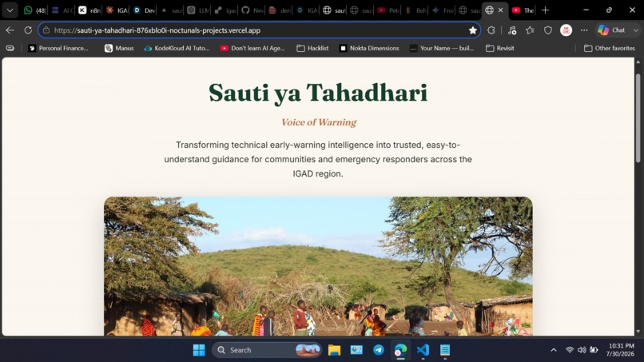Open the tab actions menu chevron
Viewport: 644px width, 362px height.
point(10,10)
